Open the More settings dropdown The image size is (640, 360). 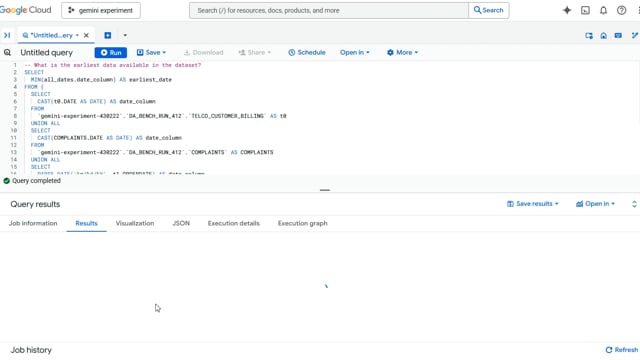[402, 52]
